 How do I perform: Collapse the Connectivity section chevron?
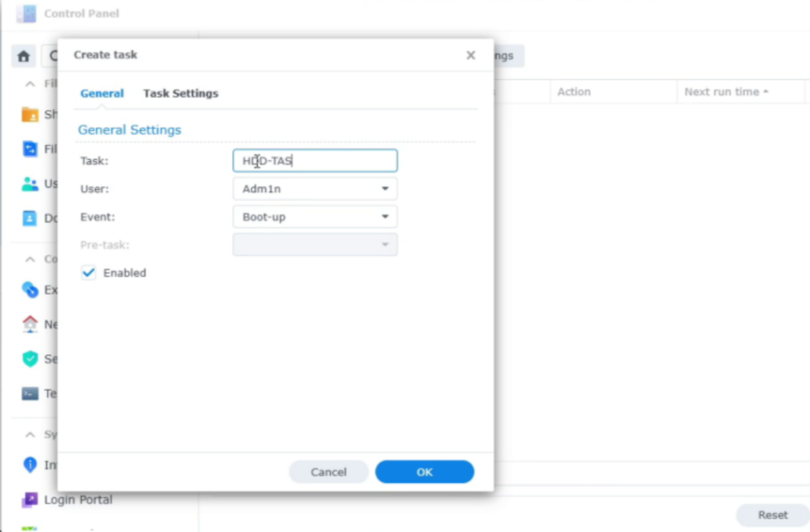(30, 259)
